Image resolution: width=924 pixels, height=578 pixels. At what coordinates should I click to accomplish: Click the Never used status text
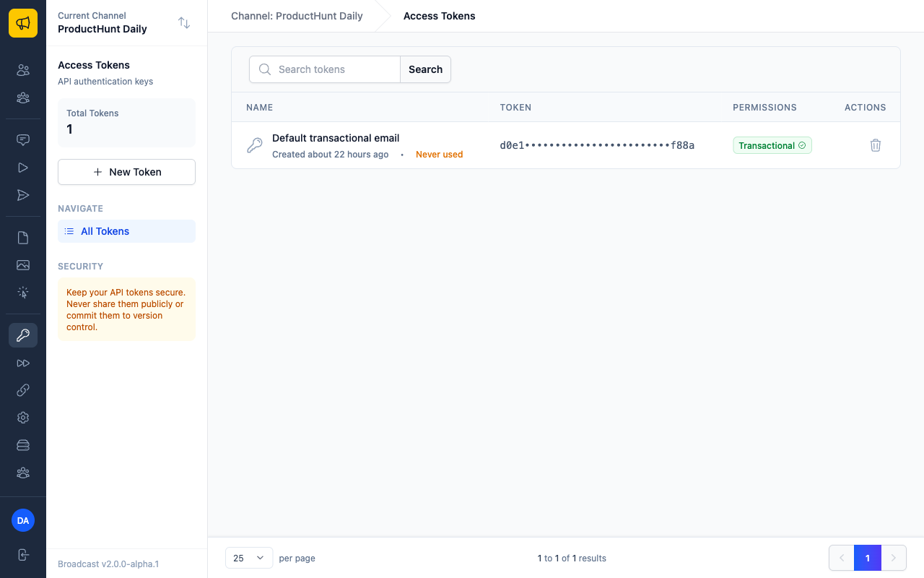coord(439,155)
